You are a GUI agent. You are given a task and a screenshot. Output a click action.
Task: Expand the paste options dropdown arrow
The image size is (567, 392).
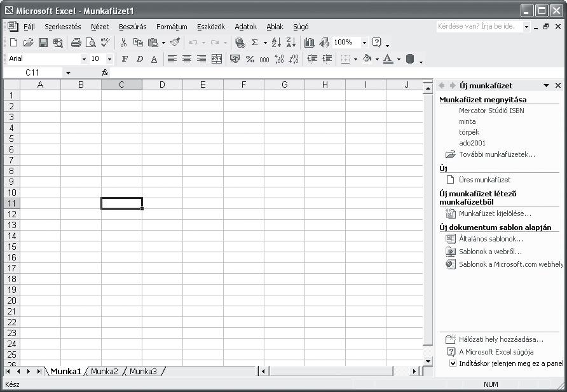tap(163, 43)
